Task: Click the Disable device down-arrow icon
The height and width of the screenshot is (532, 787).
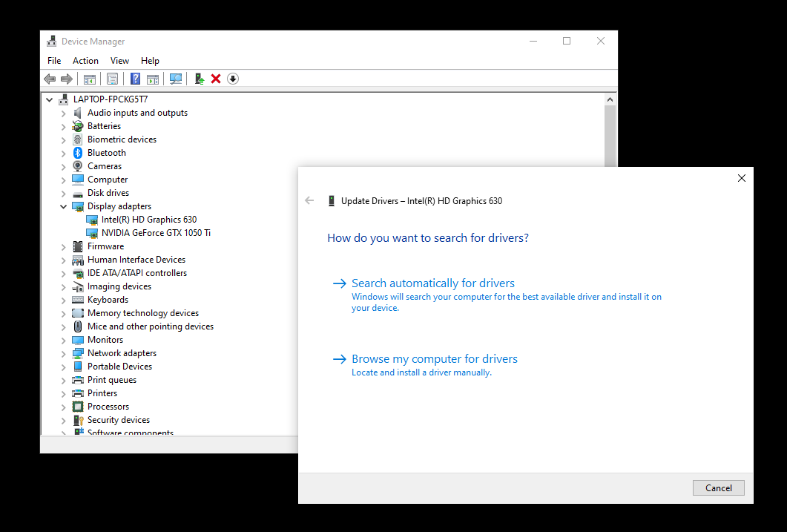Action: coord(233,79)
